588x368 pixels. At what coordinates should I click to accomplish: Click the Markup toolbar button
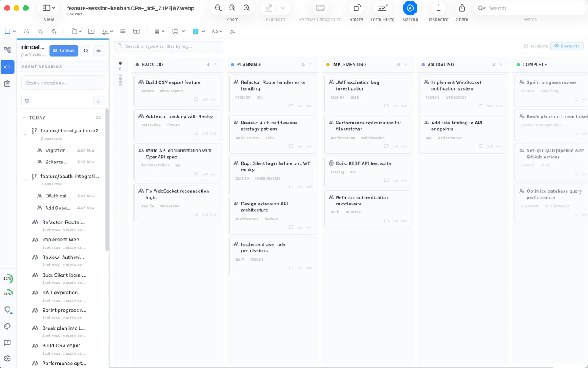click(410, 8)
